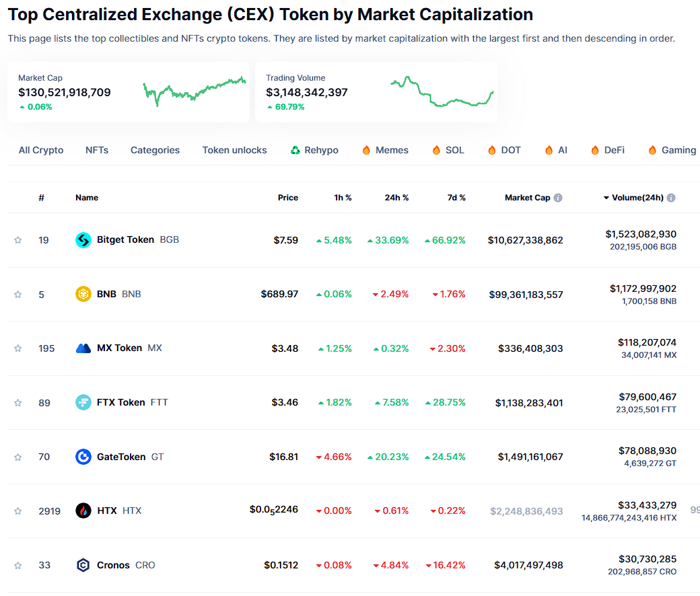Click the BNB coin logo
700x596 pixels.
83,294
